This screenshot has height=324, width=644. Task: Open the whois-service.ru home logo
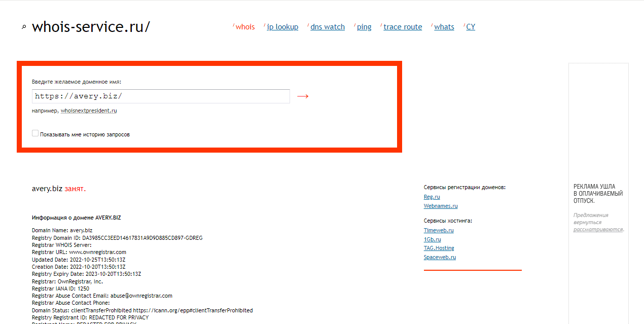coord(91,27)
